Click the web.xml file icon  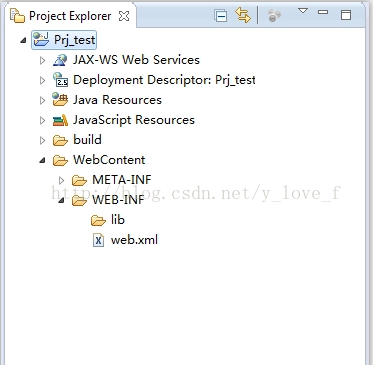click(x=98, y=240)
